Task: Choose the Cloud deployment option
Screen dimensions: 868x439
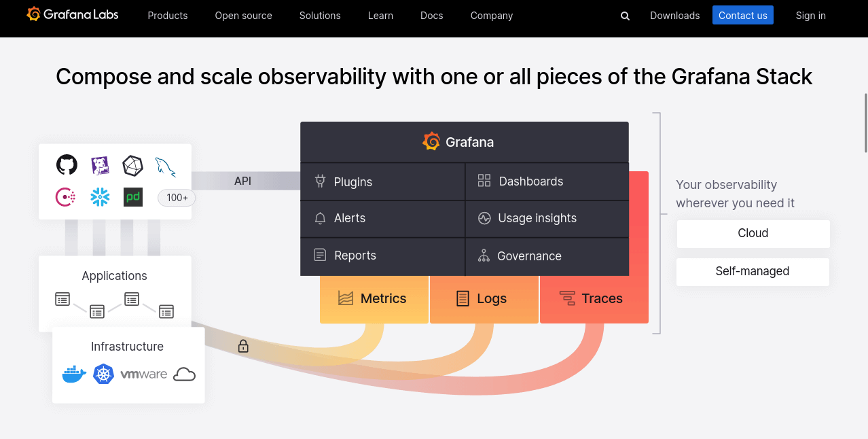Action: point(753,233)
